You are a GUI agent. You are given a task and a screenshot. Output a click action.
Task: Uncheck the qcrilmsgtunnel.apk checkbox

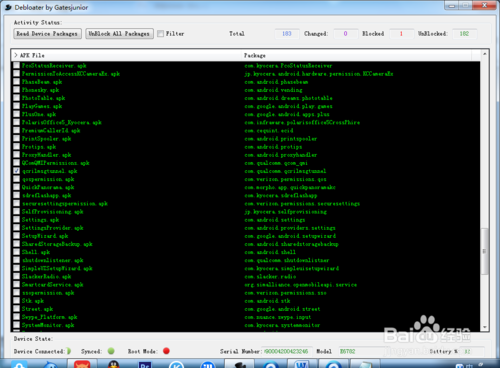click(x=16, y=171)
